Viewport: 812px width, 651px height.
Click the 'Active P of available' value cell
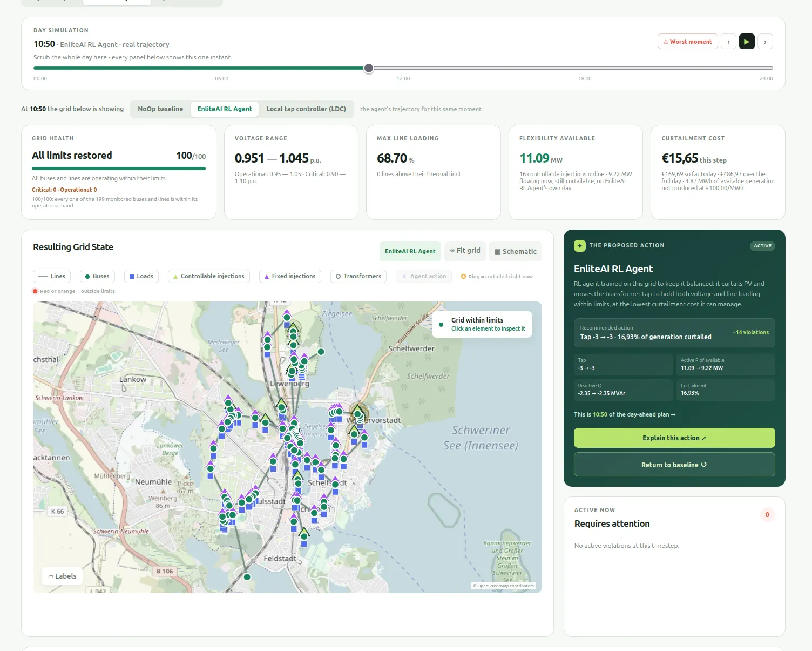pyautogui.click(x=726, y=365)
